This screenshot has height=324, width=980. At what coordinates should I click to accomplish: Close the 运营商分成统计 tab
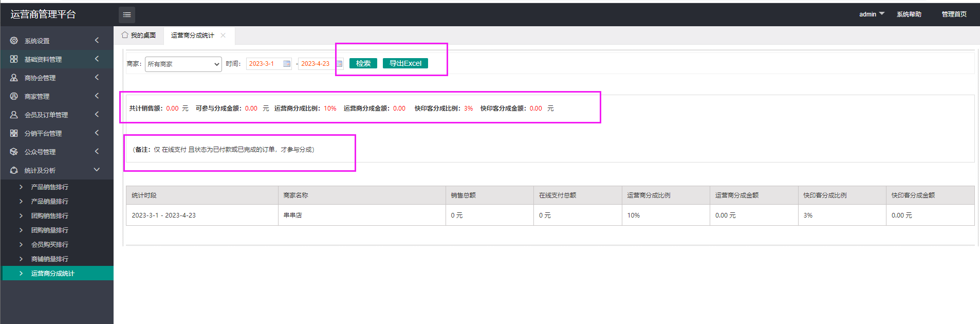coord(223,35)
